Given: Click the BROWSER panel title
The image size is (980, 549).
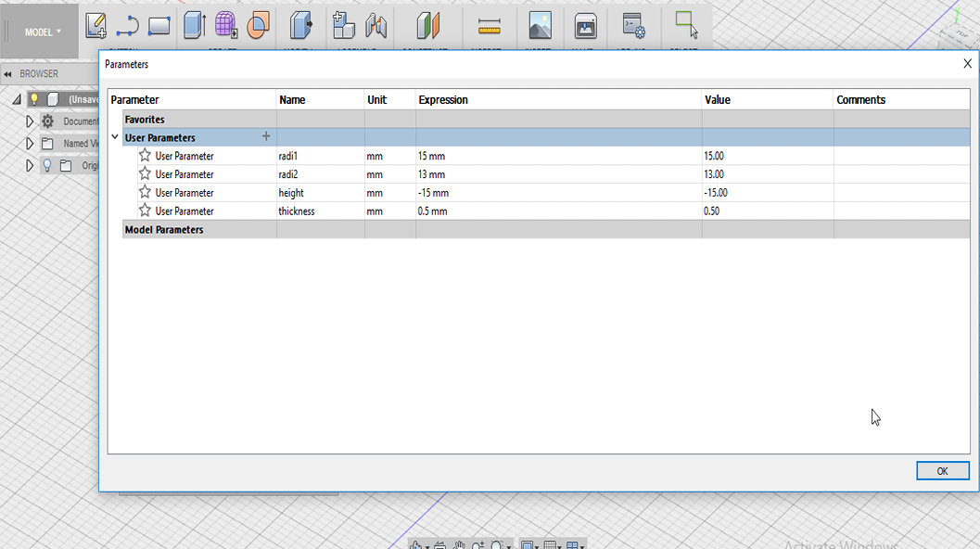Looking at the screenshot, I should tap(39, 74).
